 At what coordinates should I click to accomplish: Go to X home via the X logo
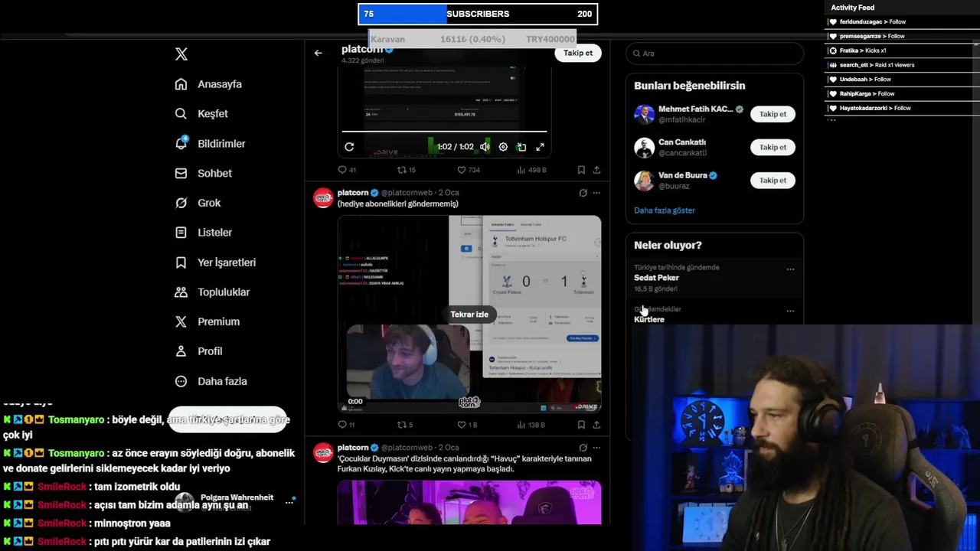pyautogui.click(x=181, y=54)
